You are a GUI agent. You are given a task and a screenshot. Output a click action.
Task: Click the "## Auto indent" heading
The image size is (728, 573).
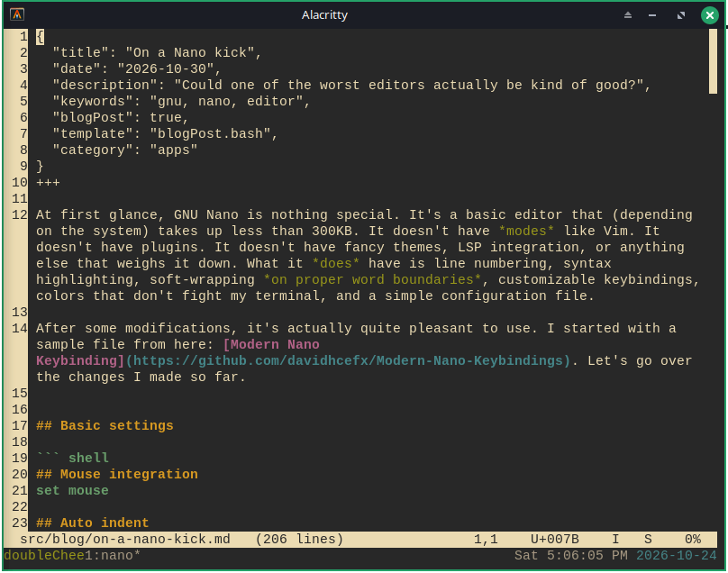tap(93, 523)
